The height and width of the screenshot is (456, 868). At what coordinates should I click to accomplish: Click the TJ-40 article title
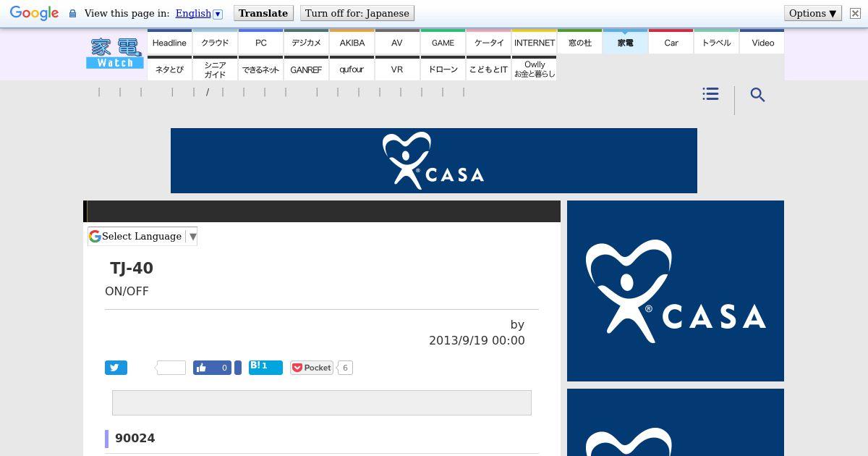click(x=132, y=268)
